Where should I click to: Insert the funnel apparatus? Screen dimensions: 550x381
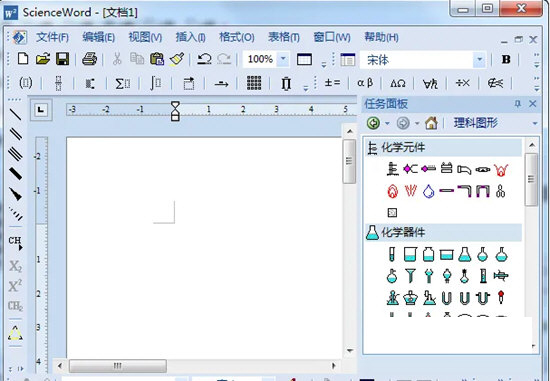click(x=410, y=276)
